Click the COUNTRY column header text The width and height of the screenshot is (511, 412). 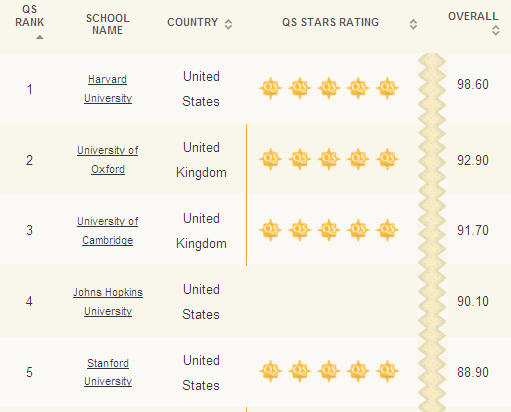[x=193, y=22]
